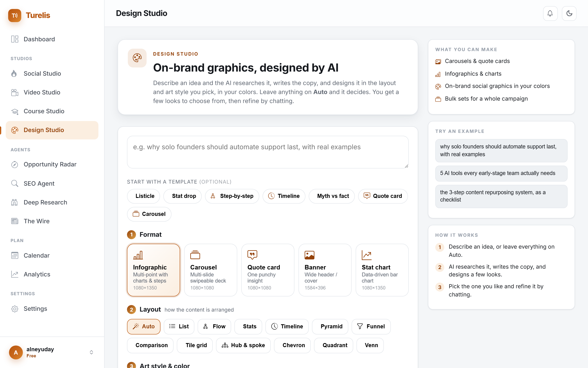Pick the Quadrant layout
The height and width of the screenshot is (368, 588).
coord(333,345)
